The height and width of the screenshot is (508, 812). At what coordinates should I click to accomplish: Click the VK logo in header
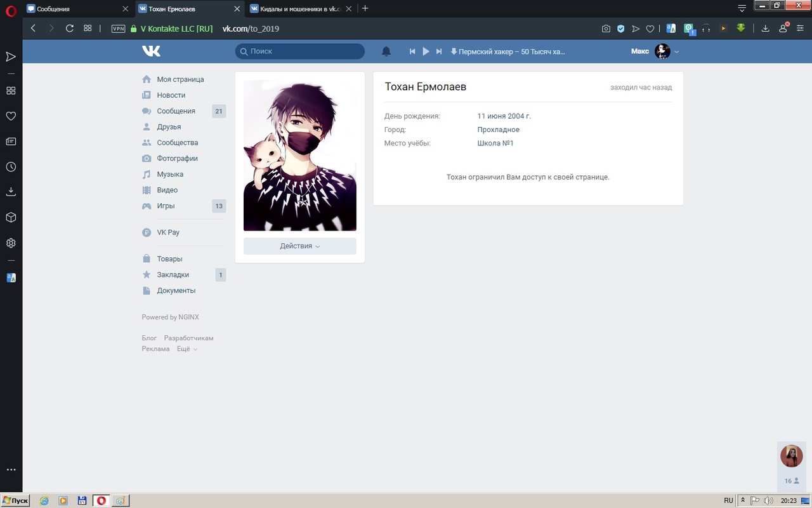pos(151,51)
